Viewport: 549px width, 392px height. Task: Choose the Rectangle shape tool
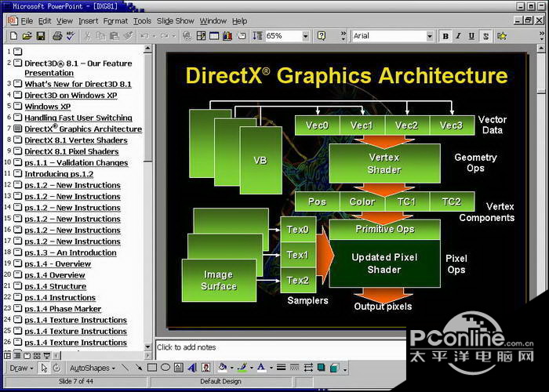coord(152,368)
